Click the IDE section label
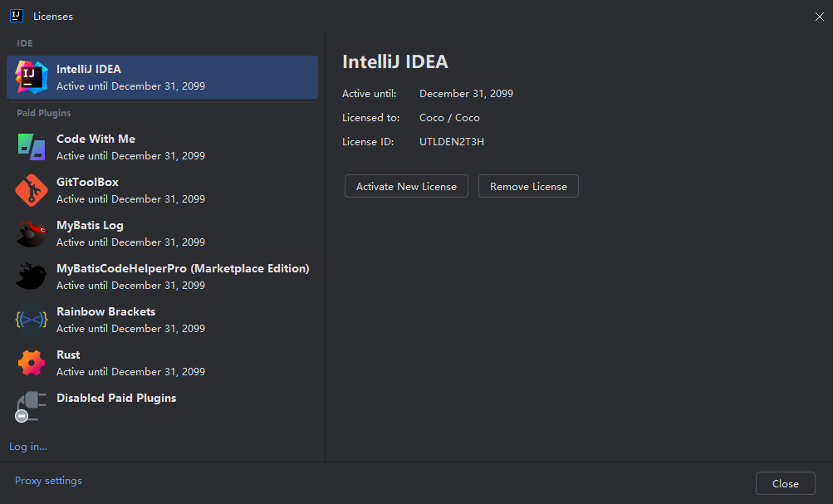Image resolution: width=833 pixels, height=504 pixels. point(25,43)
